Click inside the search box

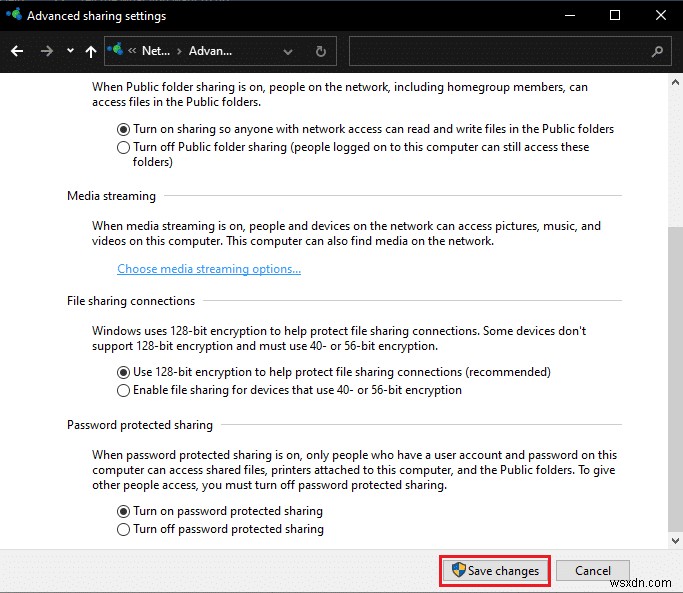[510, 51]
